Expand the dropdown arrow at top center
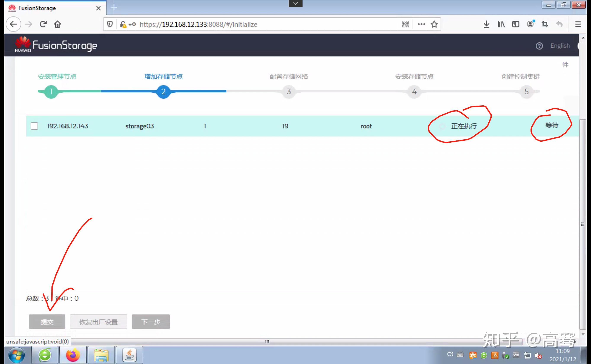This screenshot has width=591, height=364. pos(295,3)
